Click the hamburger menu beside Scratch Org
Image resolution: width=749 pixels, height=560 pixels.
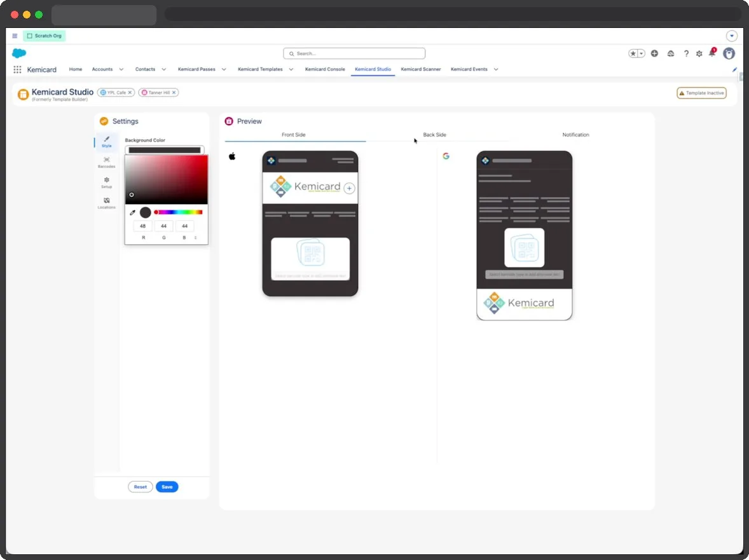(x=15, y=36)
